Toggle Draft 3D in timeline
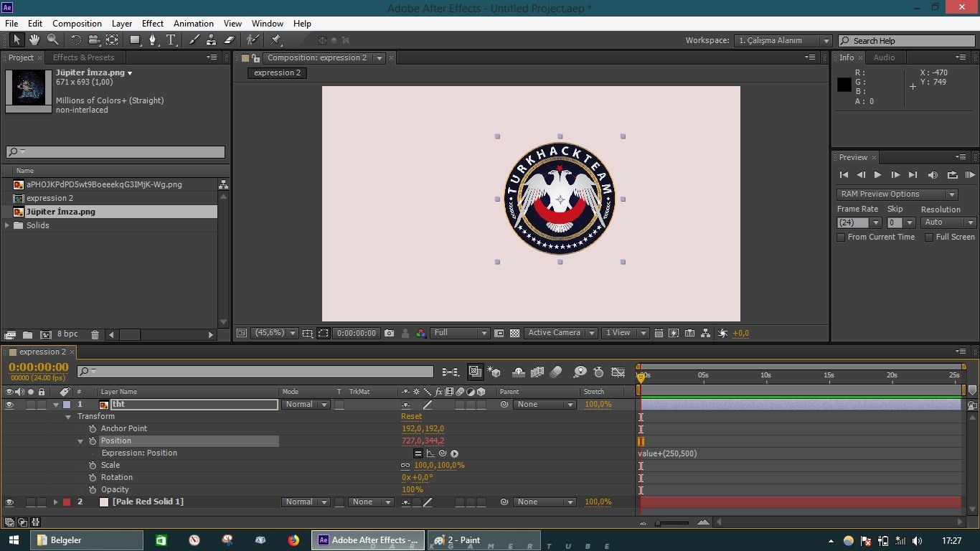Viewport: 980px width, 551px height. (494, 372)
